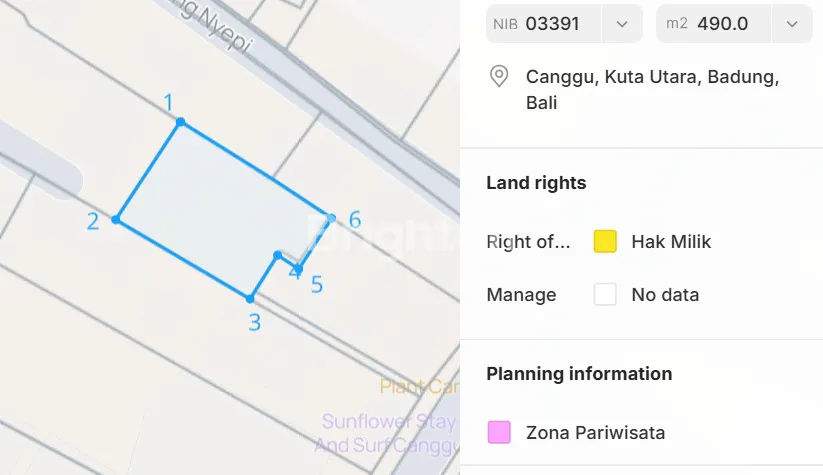The width and height of the screenshot is (823, 475).
Task: Click parcel vertex dot numbered 4
Action: 278,255
